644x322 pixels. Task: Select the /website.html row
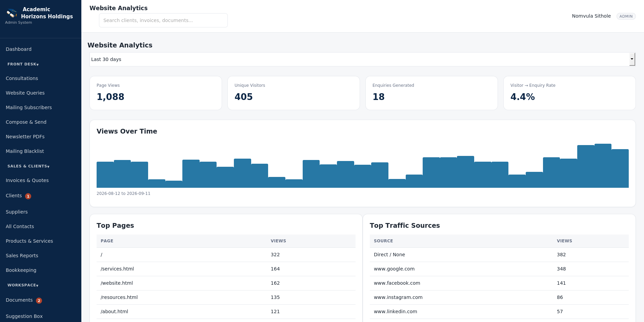click(226, 283)
